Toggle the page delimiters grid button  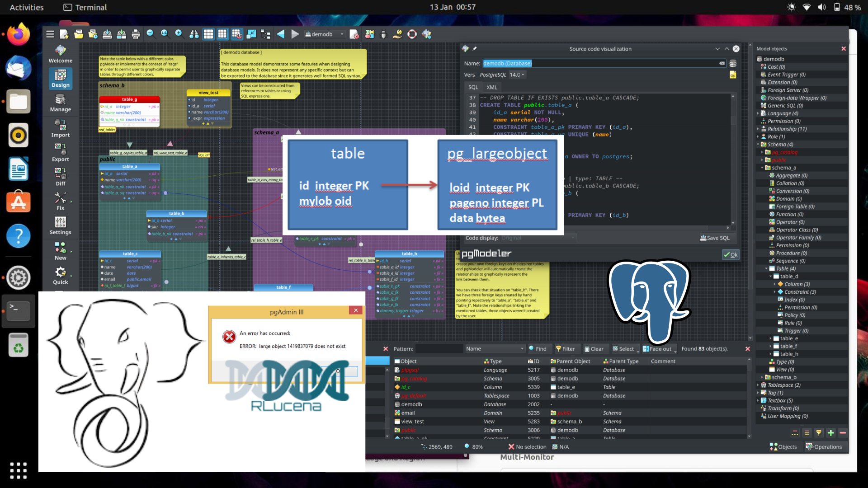222,34
